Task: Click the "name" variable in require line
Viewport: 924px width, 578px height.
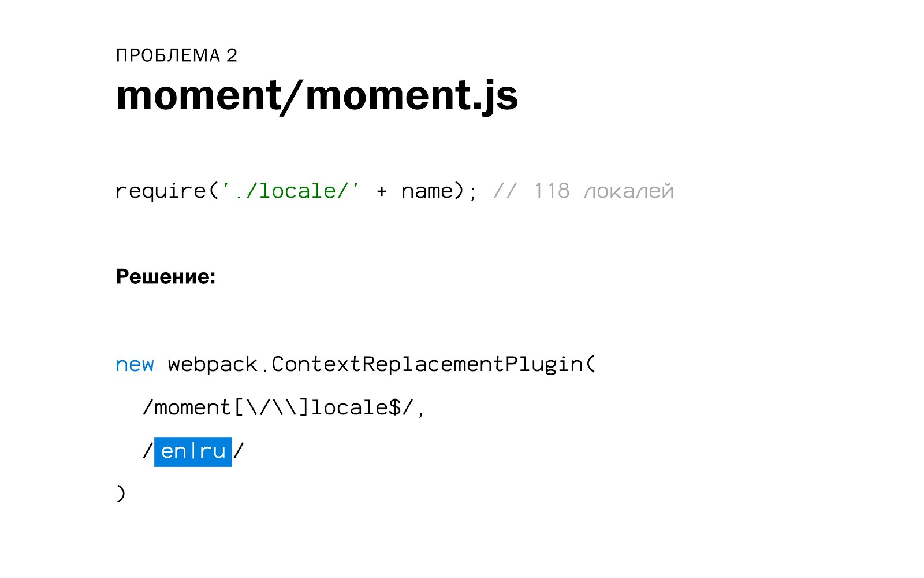Action: tap(427, 191)
